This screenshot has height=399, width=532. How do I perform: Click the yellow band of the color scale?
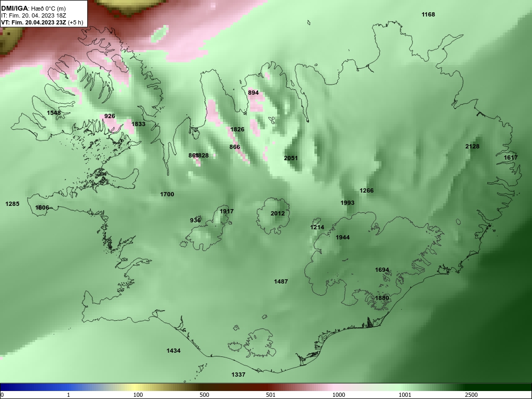click(x=134, y=387)
